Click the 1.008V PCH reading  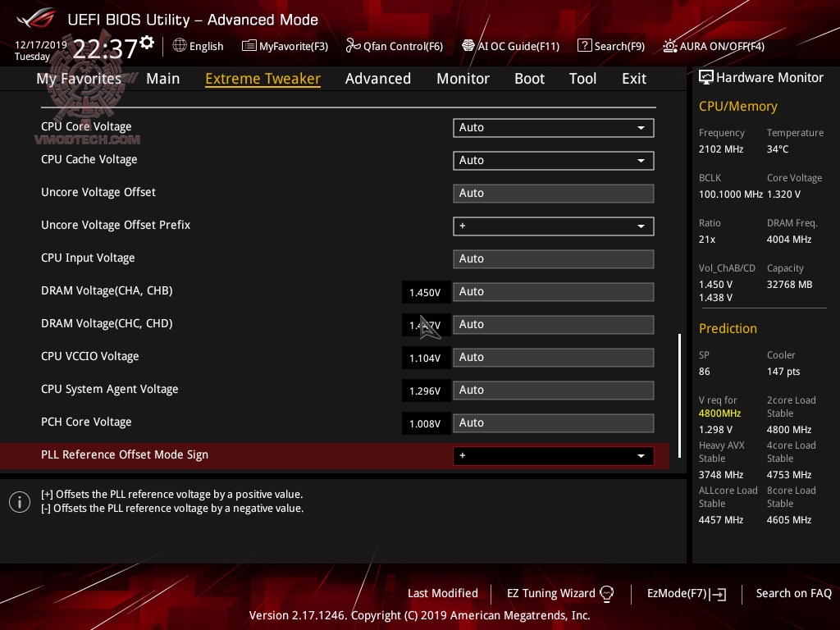(x=425, y=424)
